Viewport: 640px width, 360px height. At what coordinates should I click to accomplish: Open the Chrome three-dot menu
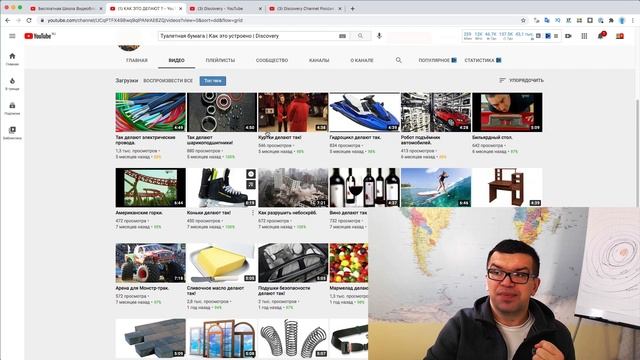[x=633, y=20]
